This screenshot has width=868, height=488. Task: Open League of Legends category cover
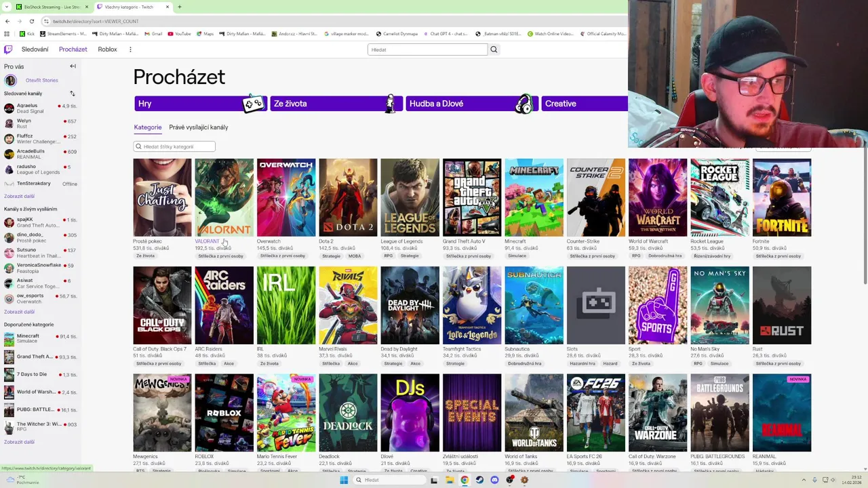tap(410, 197)
